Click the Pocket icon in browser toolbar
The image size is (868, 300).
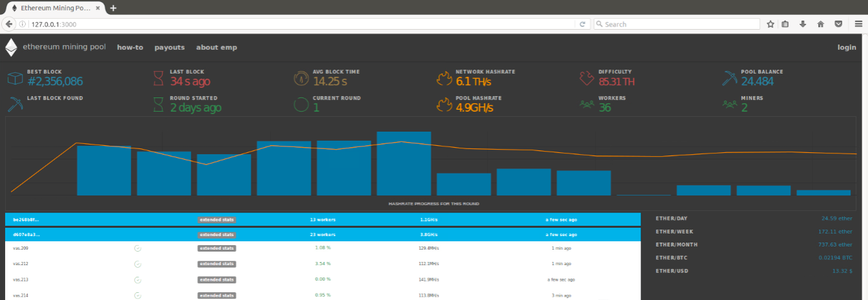(x=838, y=24)
